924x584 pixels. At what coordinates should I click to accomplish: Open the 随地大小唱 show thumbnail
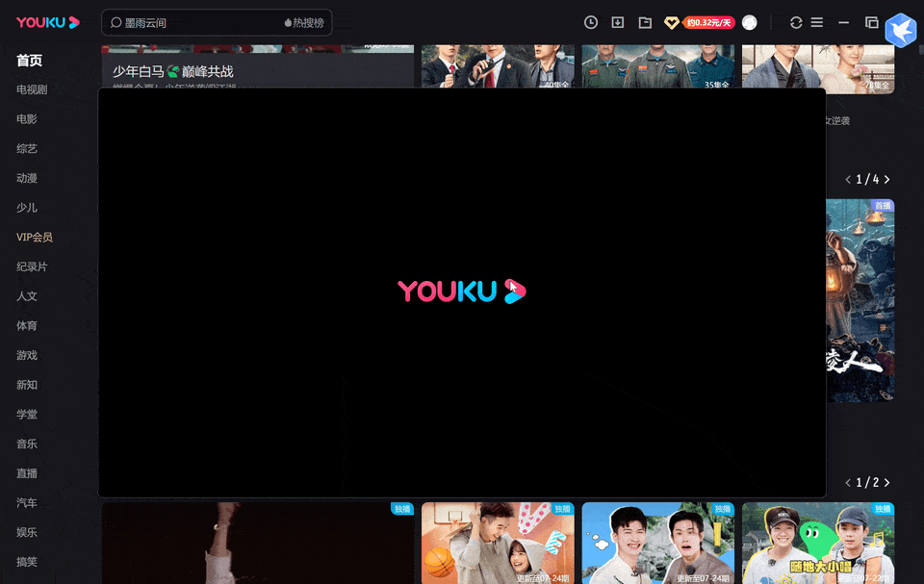coord(818,543)
